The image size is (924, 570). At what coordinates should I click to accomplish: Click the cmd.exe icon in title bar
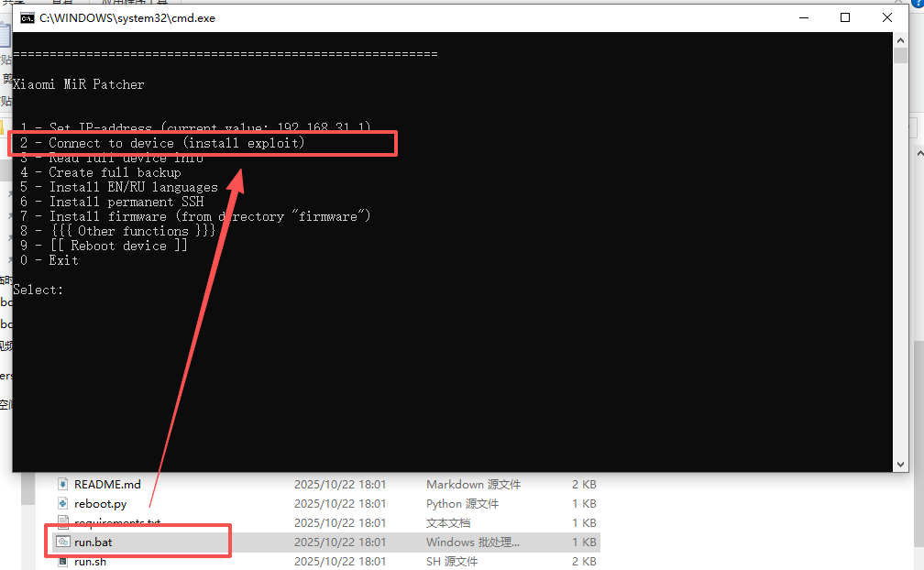(27, 18)
